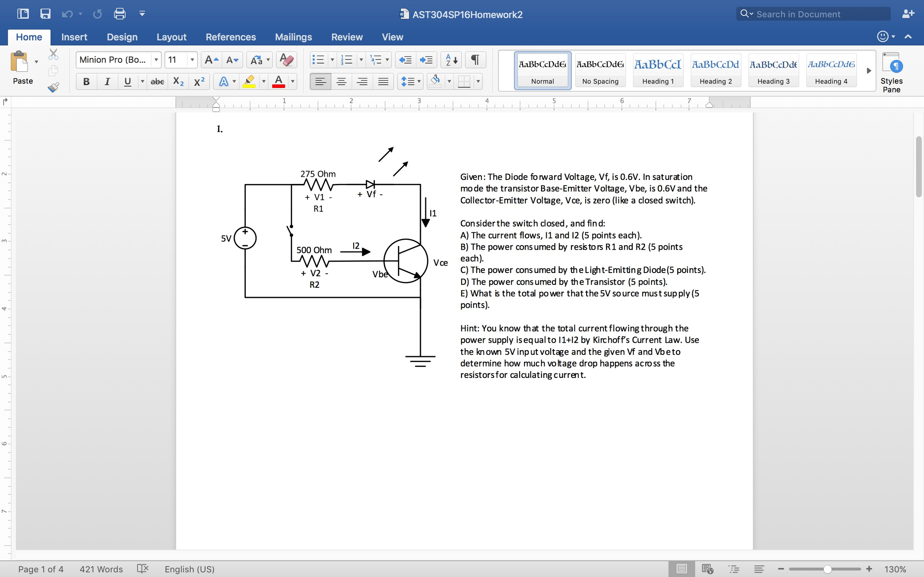The width and height of the screenshot is (924, 577).
Task: Toggle bold formatting
Action: pyautogui.click(x=86, y=82)
